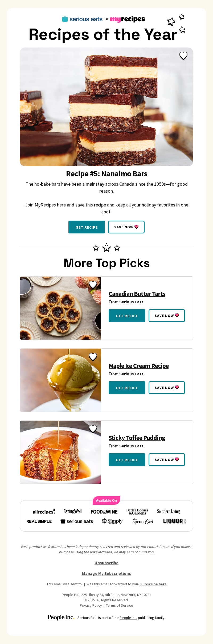This screenshot has width=213, height=644.
Task: Select the Southern Living logo
Action: pyautogui.click(x=168, y=511)
